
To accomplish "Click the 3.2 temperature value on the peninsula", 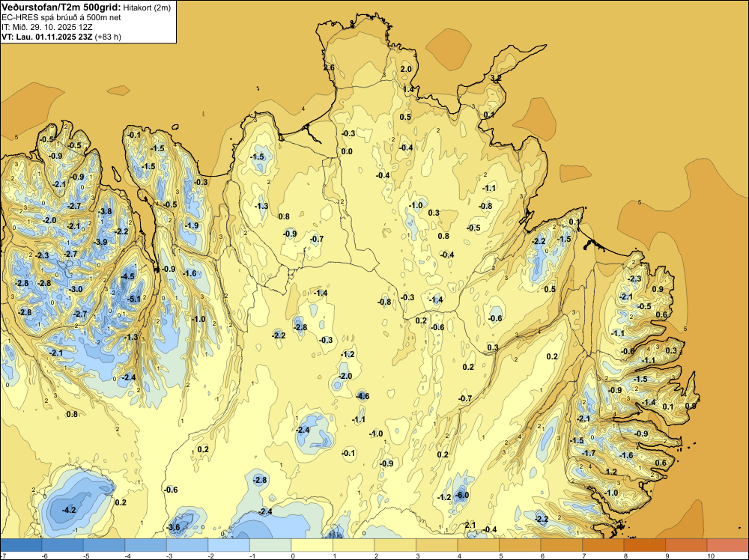I will (496, 78).
